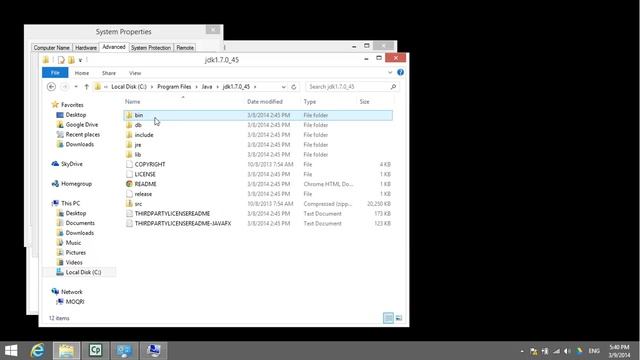640x360 pixels.
Task: Open recent locations dropdown arrow
Action: click(x=76, y=87)
